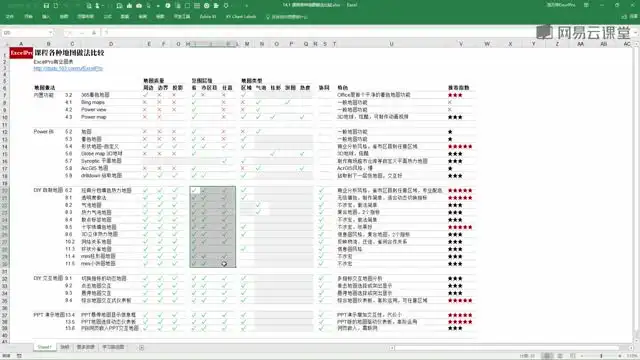Click the lightbulb Tell Me search box
The width and height of the screenshot is (640, 360).
287,17
